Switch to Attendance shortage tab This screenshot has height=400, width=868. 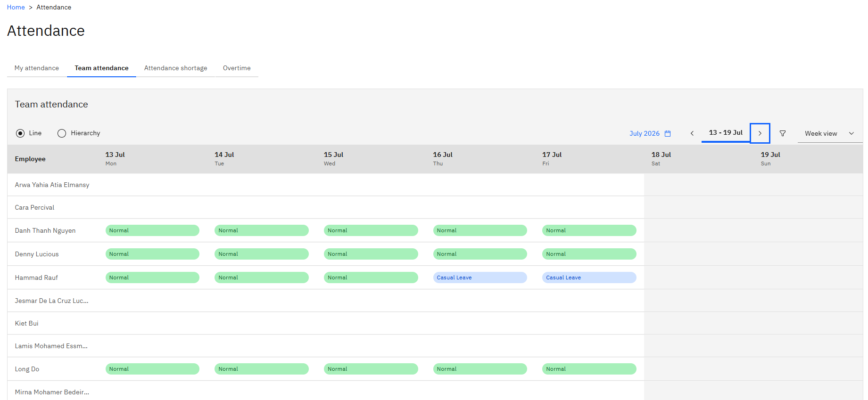(175, 68)
